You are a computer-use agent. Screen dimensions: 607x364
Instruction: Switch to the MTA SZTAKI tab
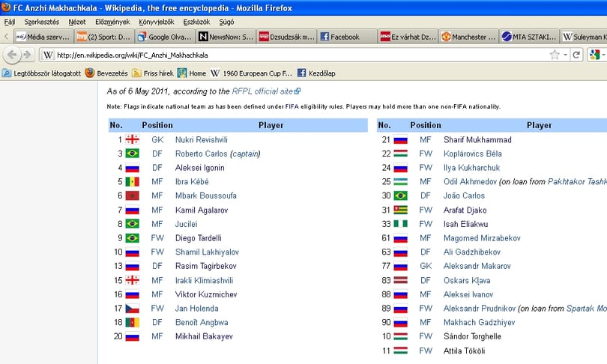point(529,37)
